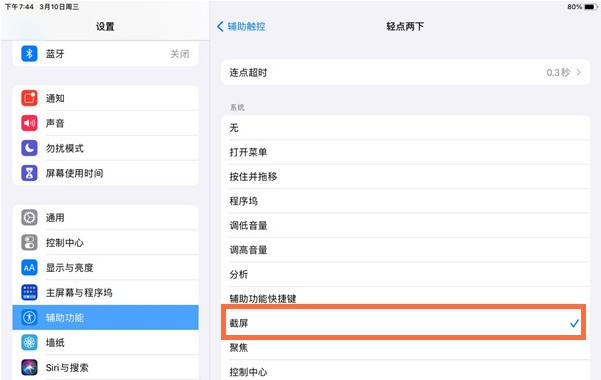601x380 pixels.
Task: Choose 调高音量 from the action list
Action: tap(405, 250)
